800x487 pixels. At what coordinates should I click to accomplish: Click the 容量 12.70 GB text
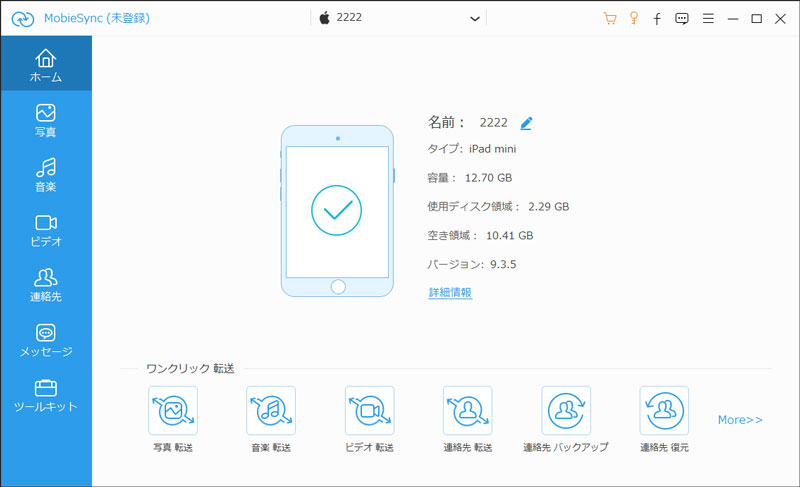click(469, 178)
